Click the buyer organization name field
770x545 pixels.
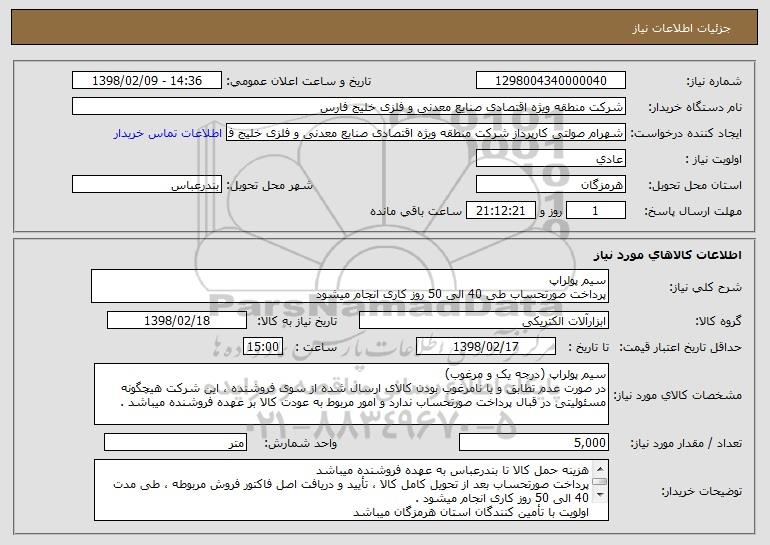pos(349,107)
